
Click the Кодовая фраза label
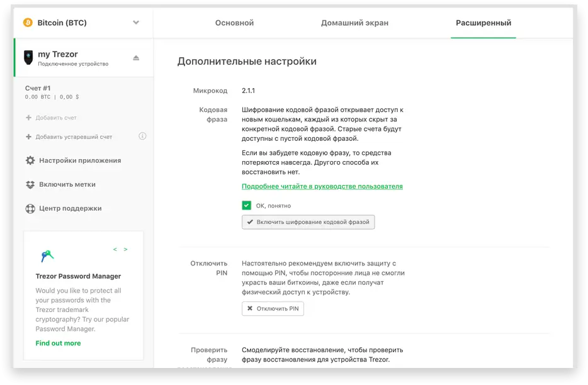pyautogui.click(x=213, y=114)
